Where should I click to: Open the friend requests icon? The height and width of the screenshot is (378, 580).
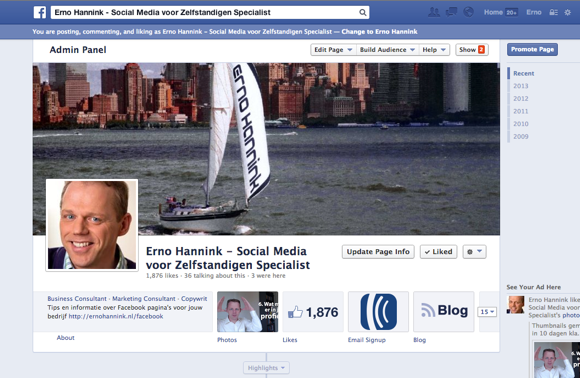[434, 12]
